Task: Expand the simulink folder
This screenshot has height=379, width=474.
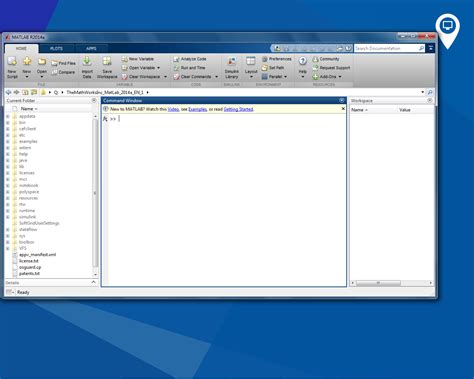Action: click(8, 217)
